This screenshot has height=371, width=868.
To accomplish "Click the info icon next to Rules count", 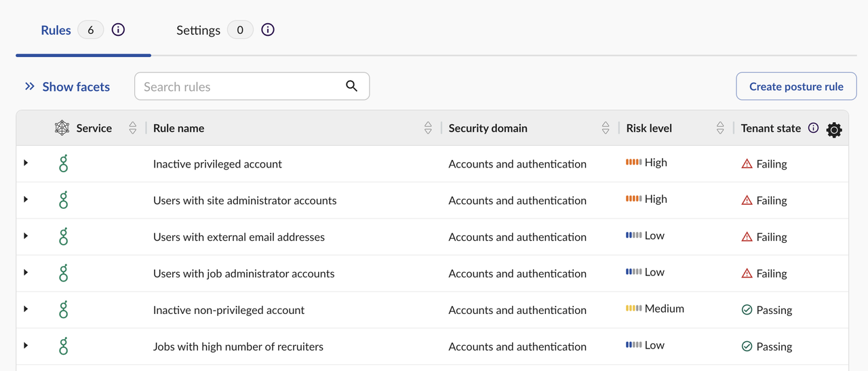I will 118,30.
